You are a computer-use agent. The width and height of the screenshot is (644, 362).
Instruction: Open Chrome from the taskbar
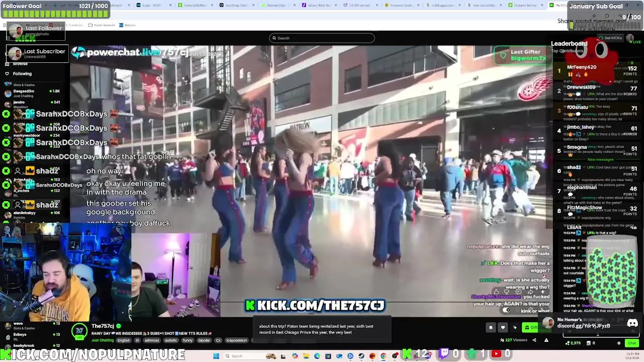(x=383, y=356)
